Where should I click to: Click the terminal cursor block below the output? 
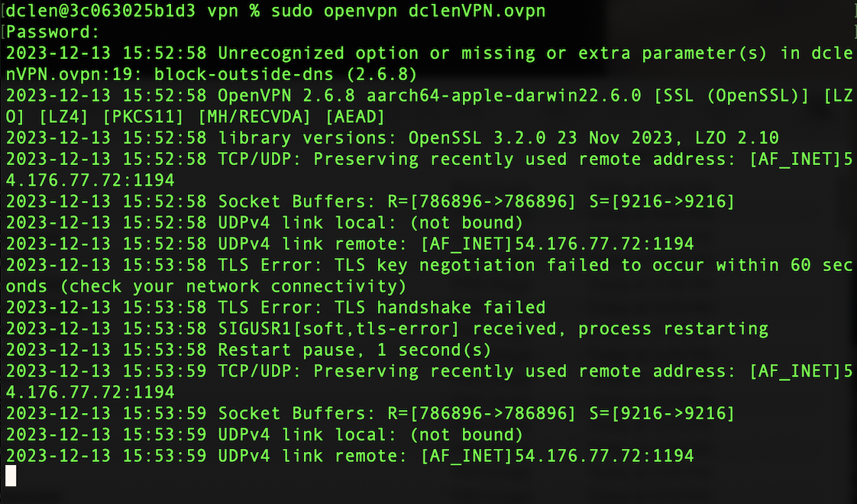pyautogui.click(x=11, y=476)
